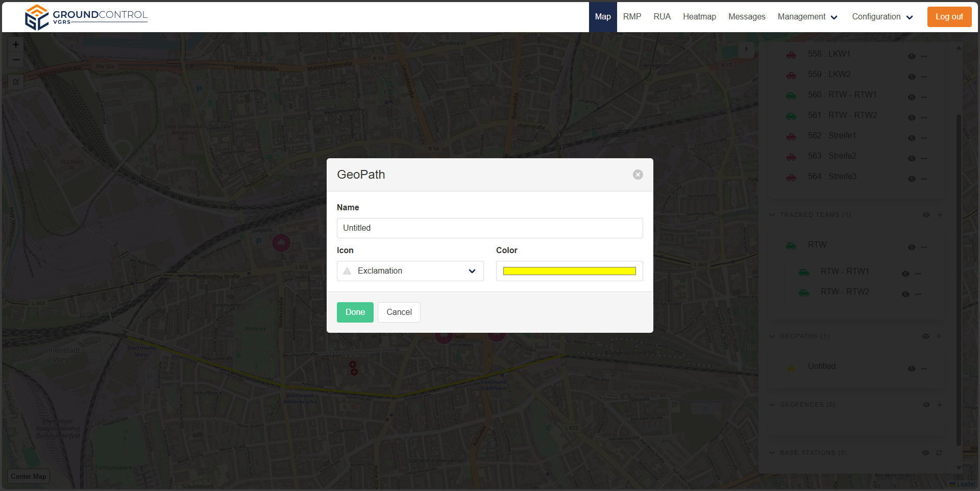Expand the Management menu
Screen dimensions: 980x491
[x=807, y=17]
